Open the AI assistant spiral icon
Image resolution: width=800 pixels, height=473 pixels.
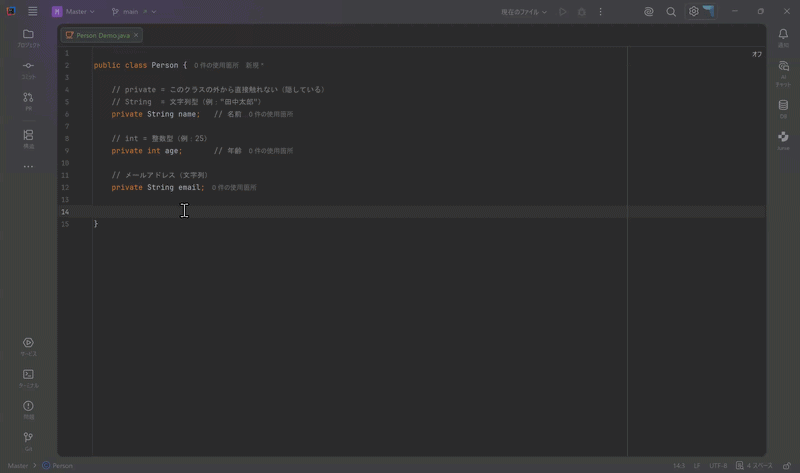click(x=648, y=12)
